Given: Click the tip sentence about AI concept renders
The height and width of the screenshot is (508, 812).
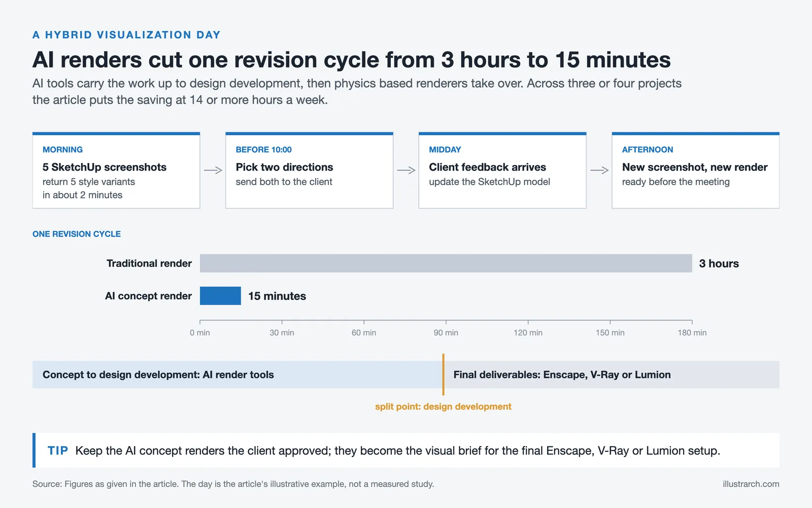Looking at the screenshot, I should tap(398, 451).
